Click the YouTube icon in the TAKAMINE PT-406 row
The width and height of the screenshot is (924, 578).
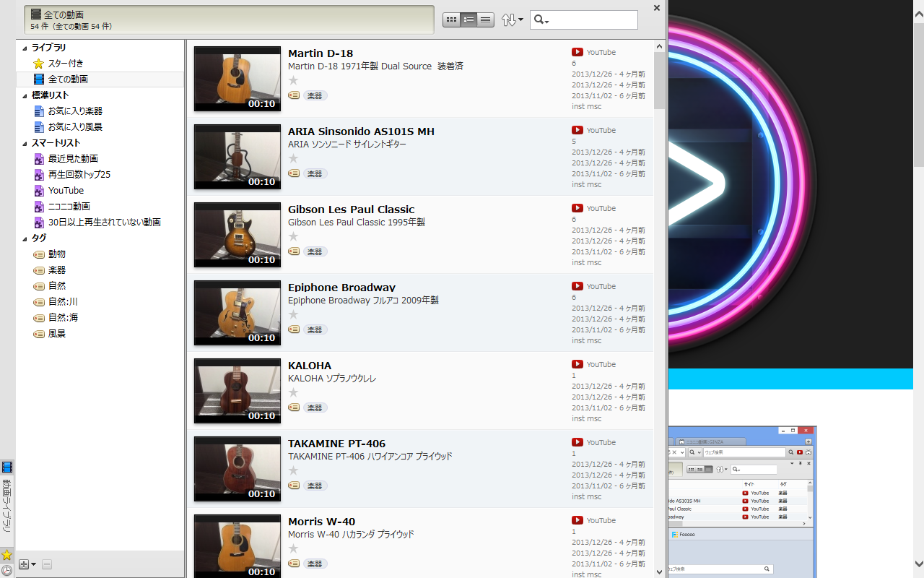click(577, 442)
